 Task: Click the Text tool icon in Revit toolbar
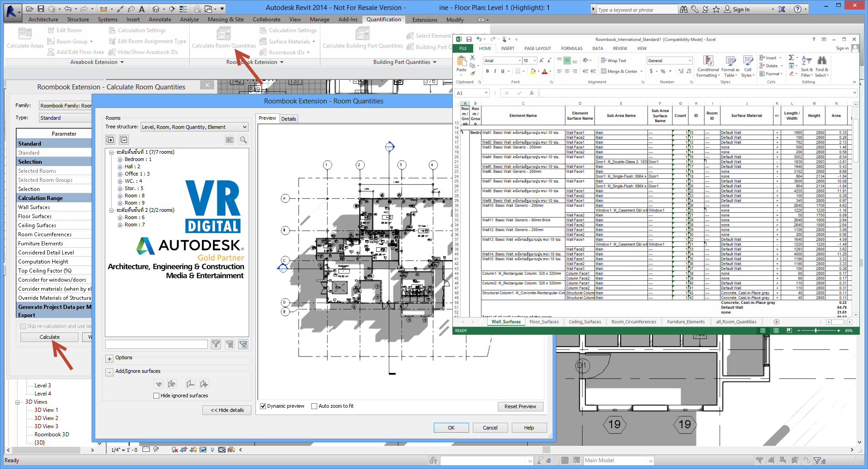142,9
